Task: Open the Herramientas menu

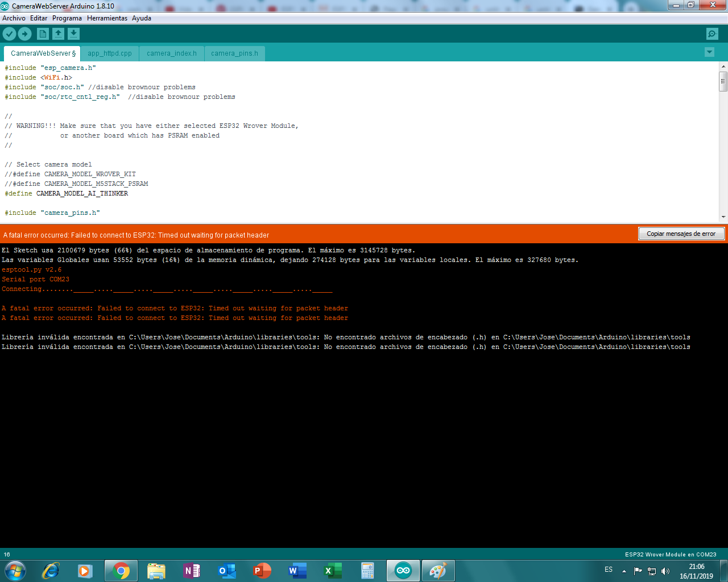Action: click(x=107, y=18)
